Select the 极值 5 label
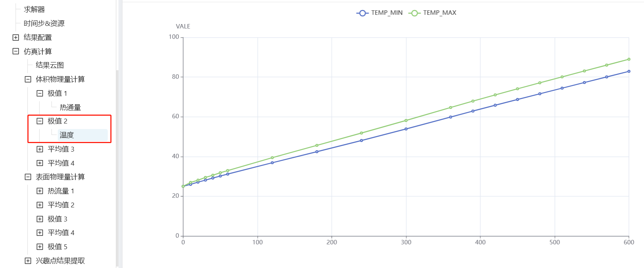 57,247
